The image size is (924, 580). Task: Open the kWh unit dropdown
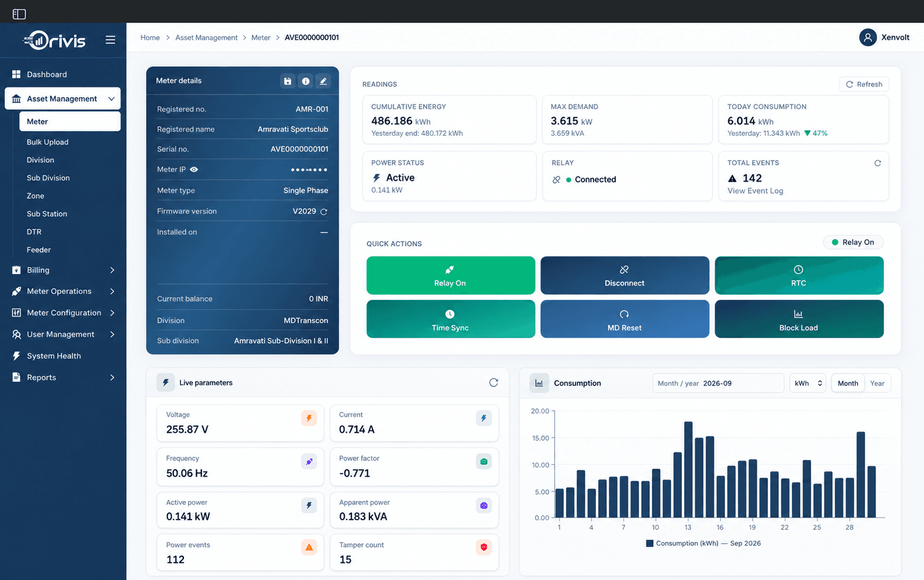(x=807, y=383)
